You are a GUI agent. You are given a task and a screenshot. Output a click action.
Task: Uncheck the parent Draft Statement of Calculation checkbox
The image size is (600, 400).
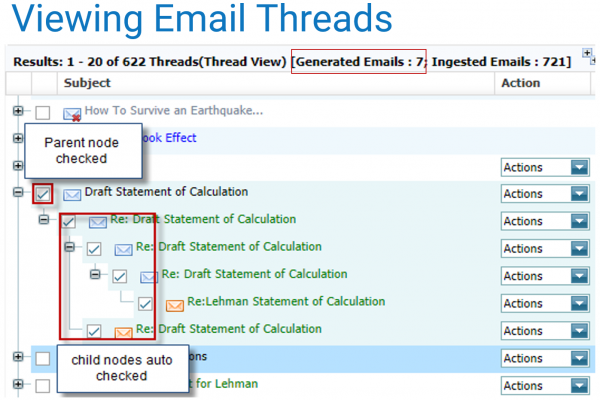click(42, 193)
